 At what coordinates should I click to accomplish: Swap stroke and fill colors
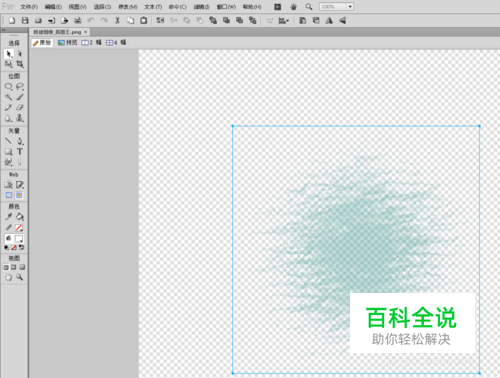pos(21,248)
